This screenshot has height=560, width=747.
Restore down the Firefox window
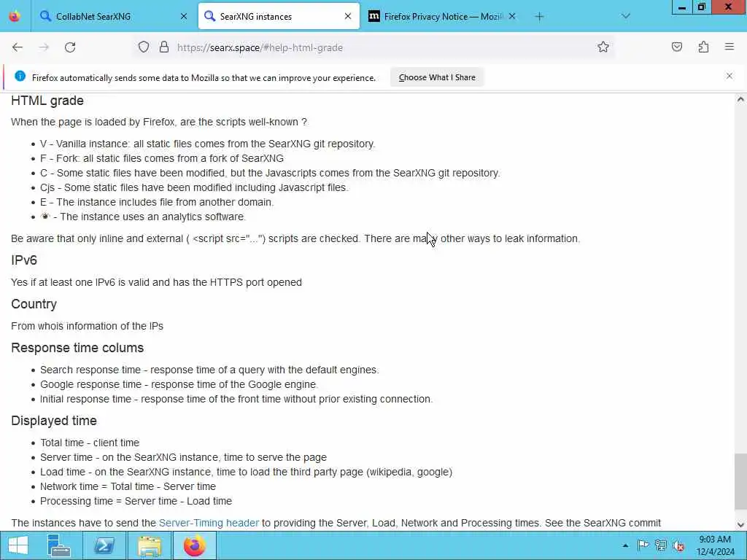point(701,7)
